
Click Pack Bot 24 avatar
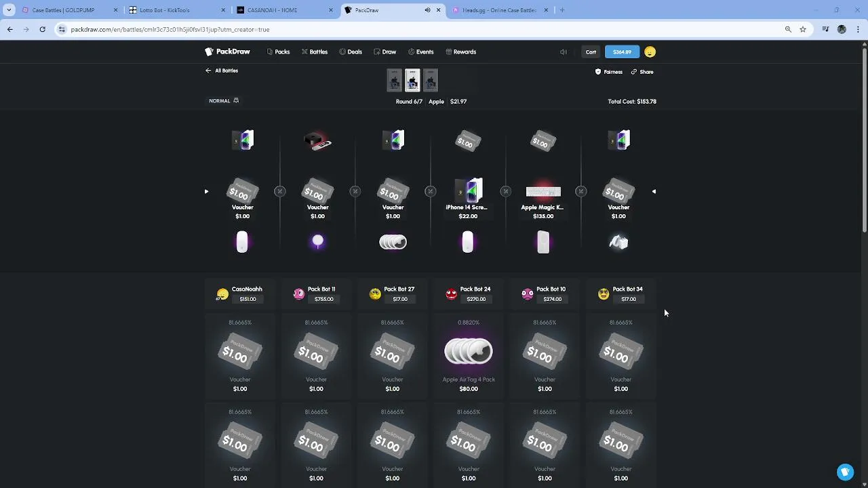452,294
